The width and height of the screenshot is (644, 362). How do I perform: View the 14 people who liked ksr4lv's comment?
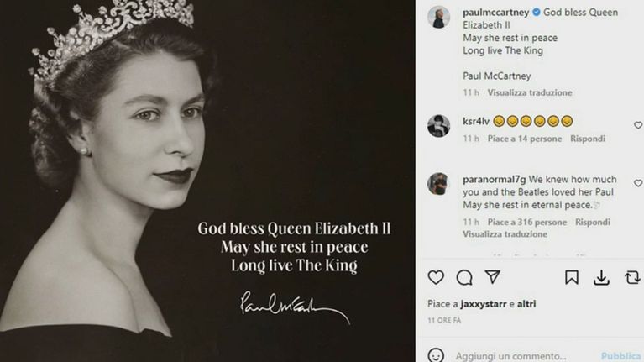pos(525,139)
